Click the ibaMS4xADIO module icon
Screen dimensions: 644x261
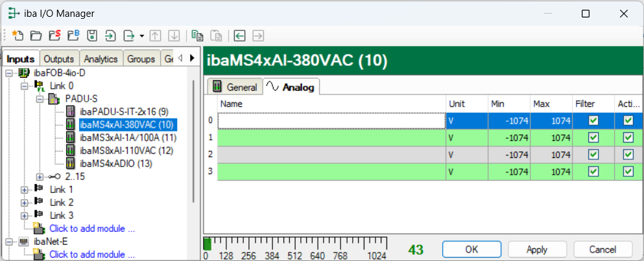(x=71, y=163)
